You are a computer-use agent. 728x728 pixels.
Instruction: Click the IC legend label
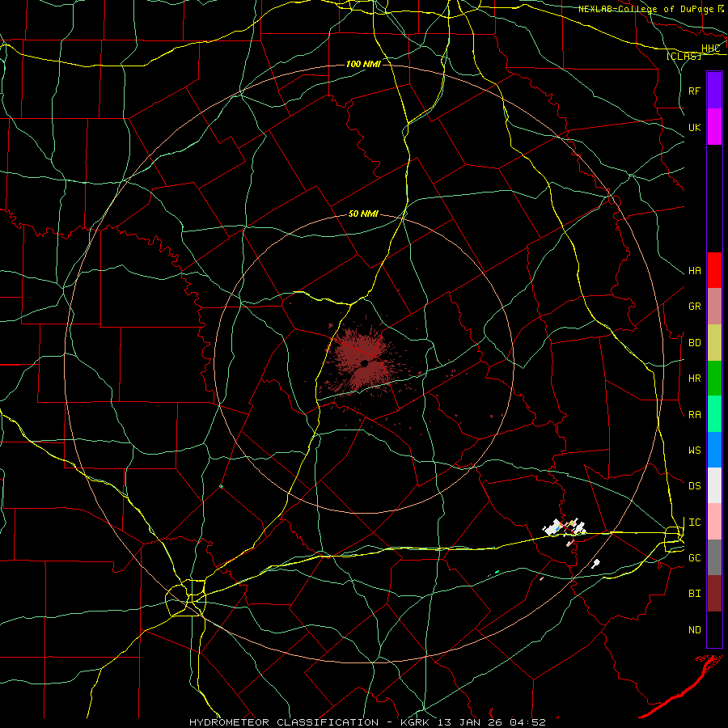pyautogui.click(x=694, y=523)
